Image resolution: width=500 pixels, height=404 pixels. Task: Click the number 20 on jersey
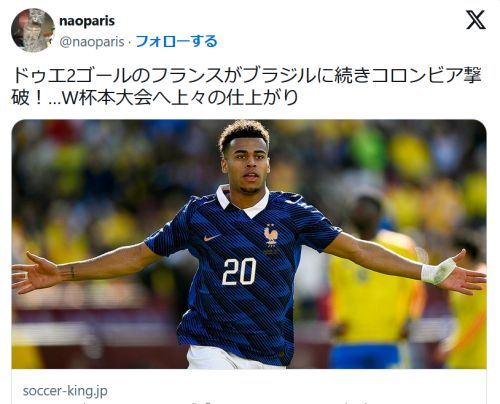(239, 272)
